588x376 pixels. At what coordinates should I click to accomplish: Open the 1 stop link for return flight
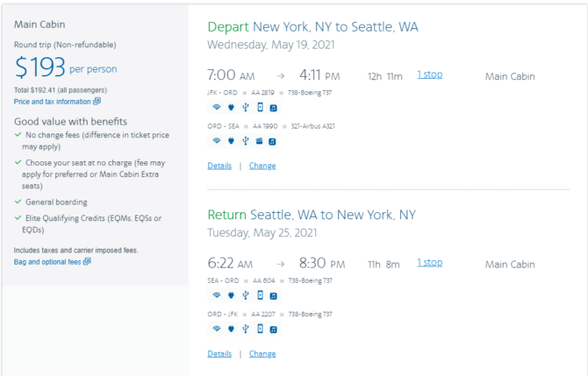430,263
